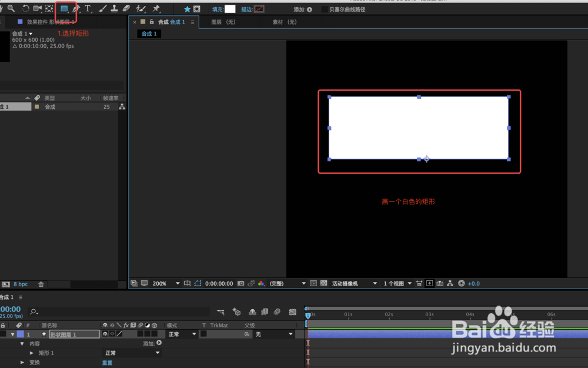This screenshot has height=368, width=588.
Task: Switch to 素材 (无) tab
Action: (285, 22)
